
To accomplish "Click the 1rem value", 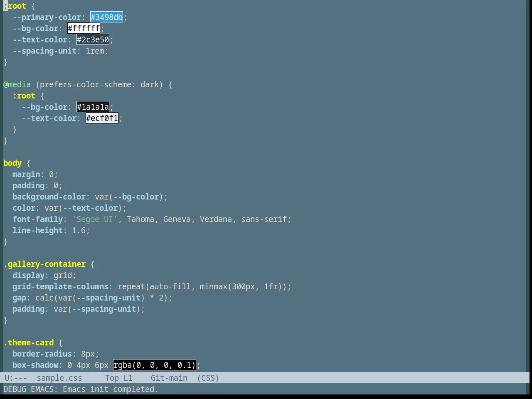I will click(95, 51).
